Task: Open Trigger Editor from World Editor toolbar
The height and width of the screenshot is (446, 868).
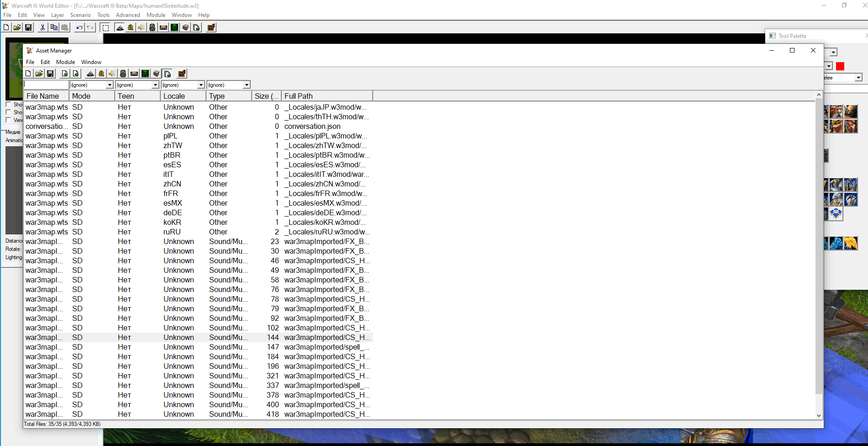Action: [x=131, y=27]
